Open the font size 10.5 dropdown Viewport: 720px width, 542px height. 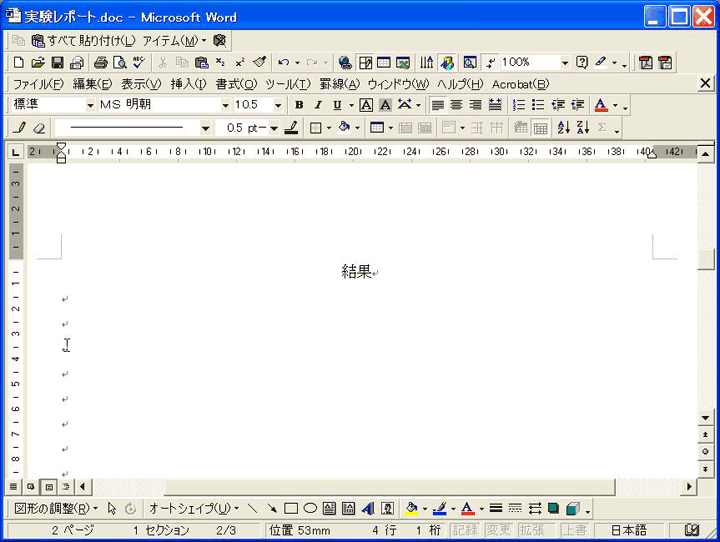(x=279, y=105)
